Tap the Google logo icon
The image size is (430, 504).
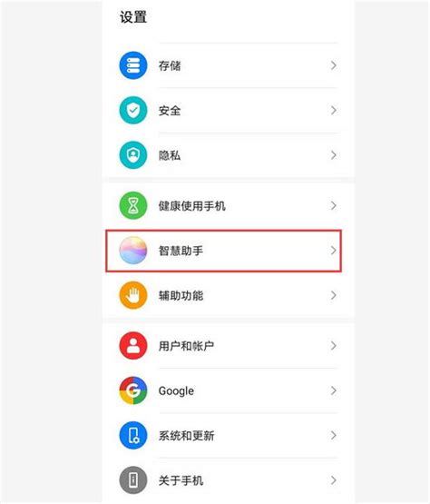[x=133, y=390]
